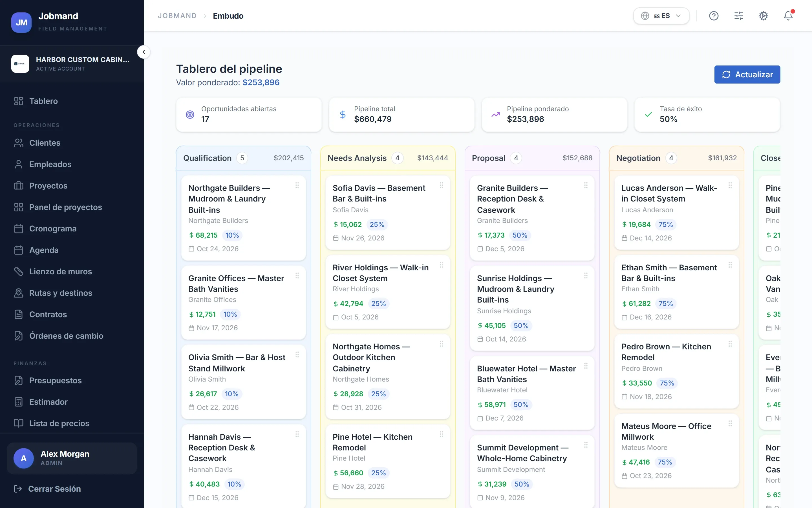
Task: Grab handle on Northgate Builders Mudroom card
Action: pyautogui.click(x=297, y=185)
